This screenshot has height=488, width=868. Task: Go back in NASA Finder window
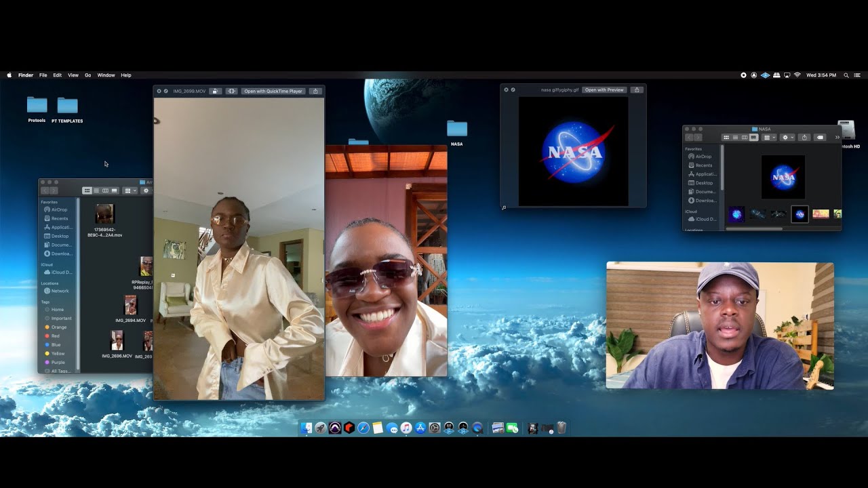(x=690, y=138)
